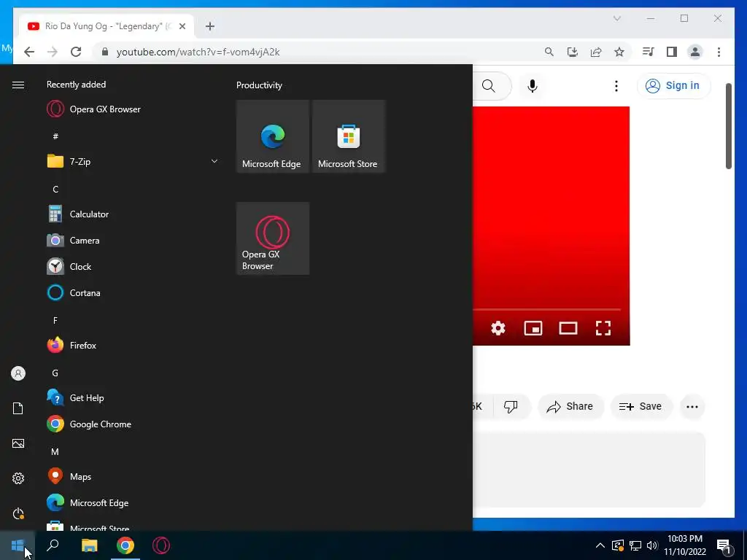
Task: Open Get Help app
Action: (x=131, y=397)
